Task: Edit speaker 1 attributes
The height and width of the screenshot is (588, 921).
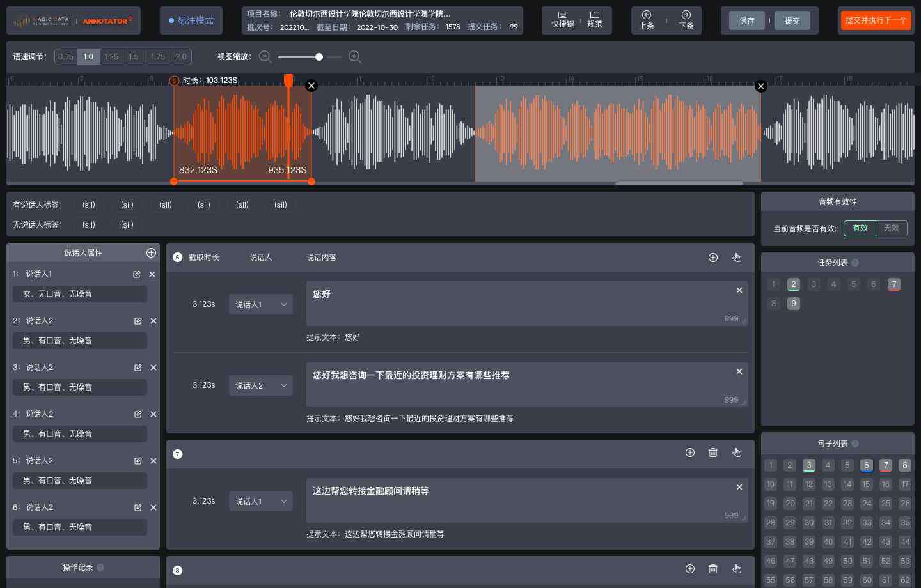Action: point(136,274)
